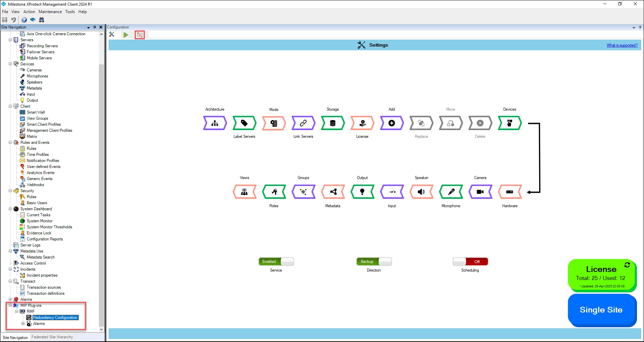The image size is (644, 342).
Task: Open the Link Servers chain icon
Action: coord(303,123)
